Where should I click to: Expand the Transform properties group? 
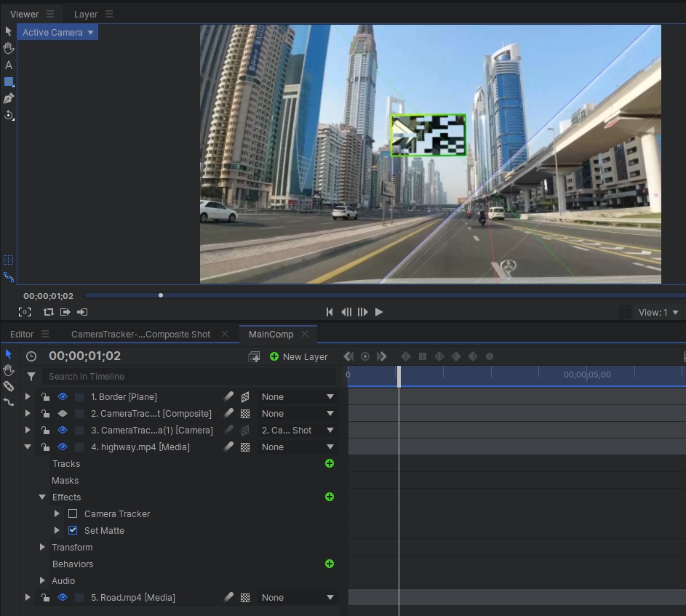coord(42,547)
